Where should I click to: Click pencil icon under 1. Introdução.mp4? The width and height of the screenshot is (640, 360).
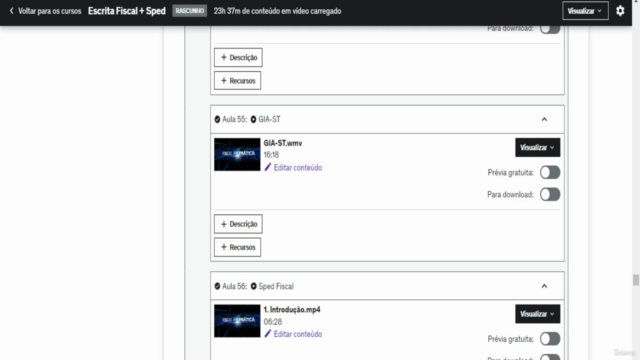click(x=268, y=334)
